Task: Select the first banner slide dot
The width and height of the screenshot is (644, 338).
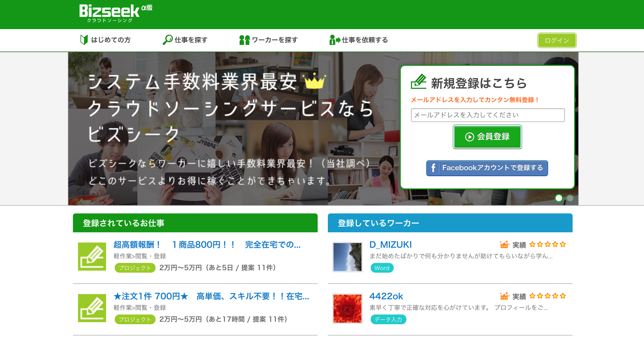Action: click(559, 198)
